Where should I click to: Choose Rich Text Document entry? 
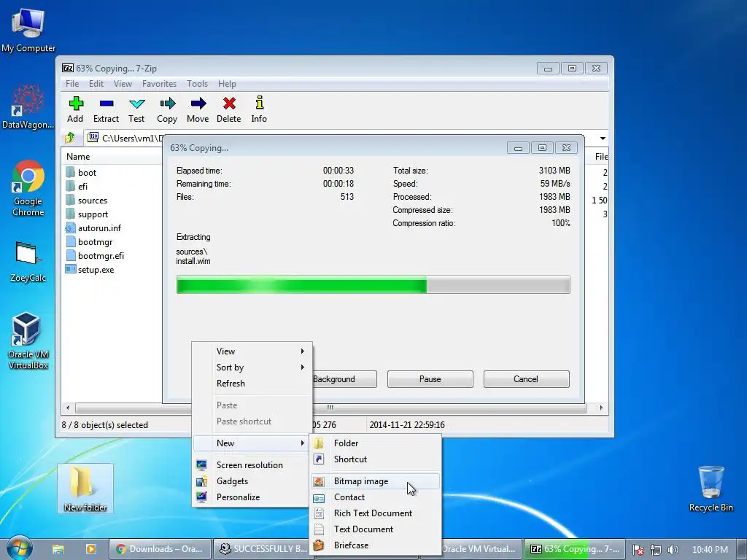[x=376, y=513]
